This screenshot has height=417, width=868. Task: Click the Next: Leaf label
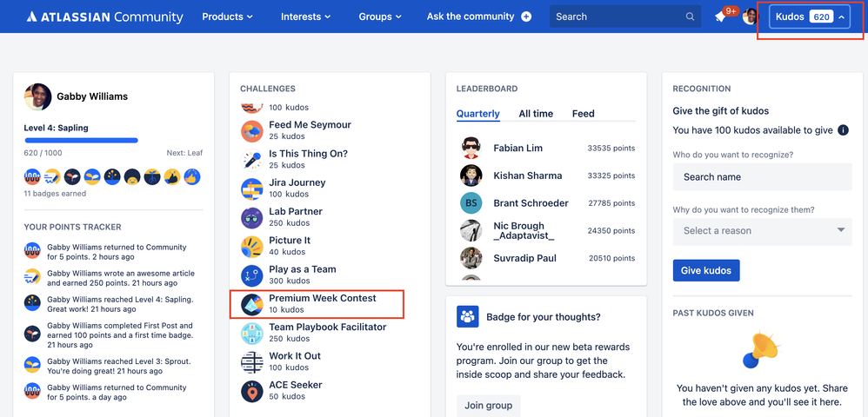click(185, 153)
